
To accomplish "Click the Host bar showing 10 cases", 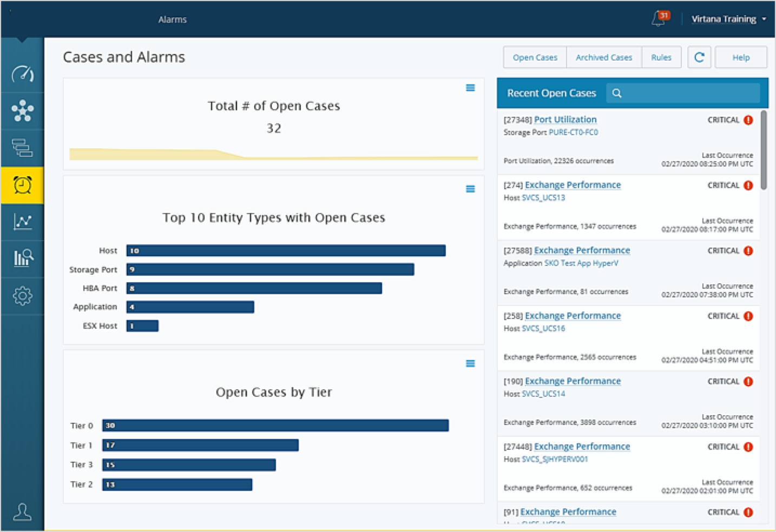I will [x=286, y=250].
